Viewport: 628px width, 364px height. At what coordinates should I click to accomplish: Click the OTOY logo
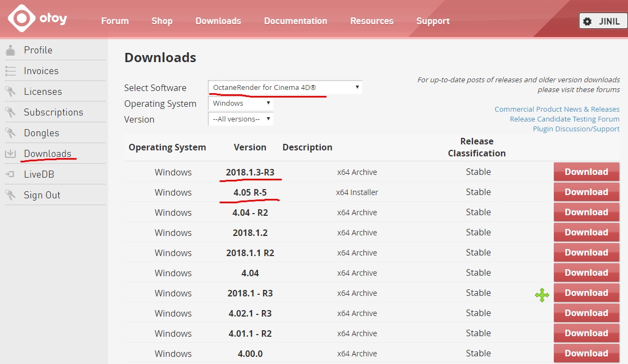pyautogui.click(x=37, y=19)
